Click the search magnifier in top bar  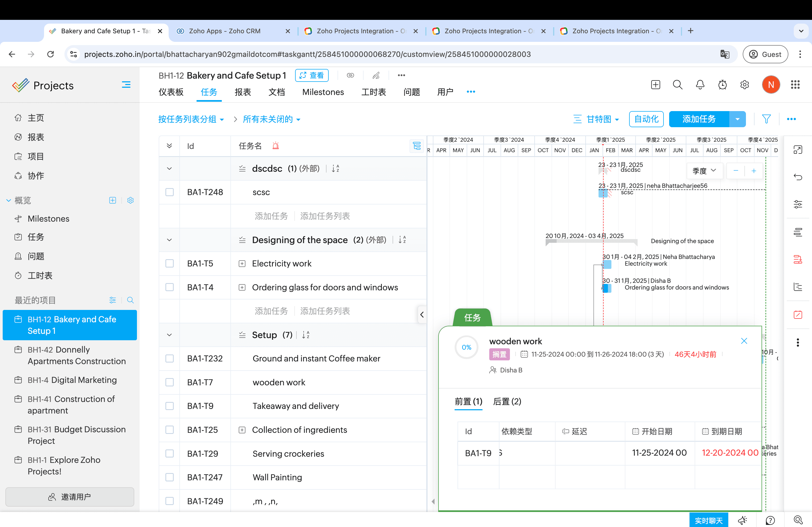pyautogui.click(x=677, y=85)
